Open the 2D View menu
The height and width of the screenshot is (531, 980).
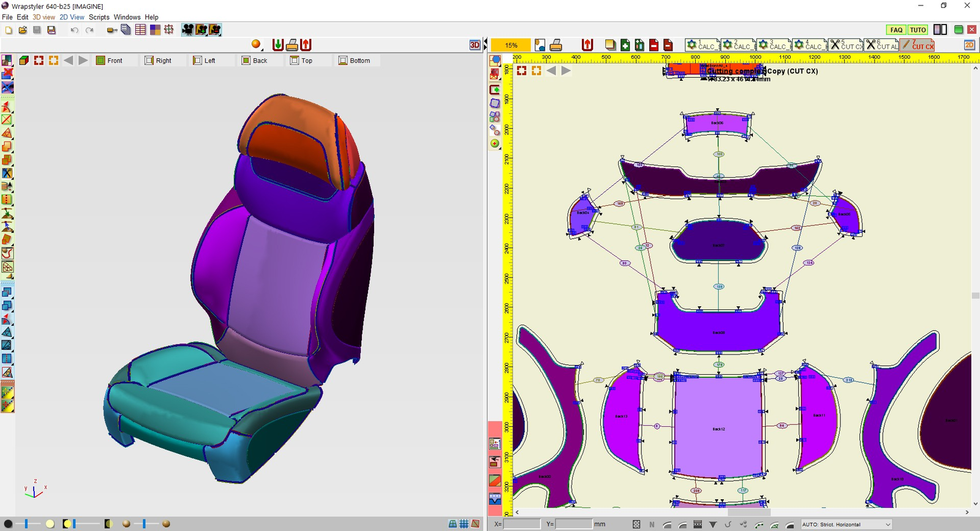tap(72, 17)
